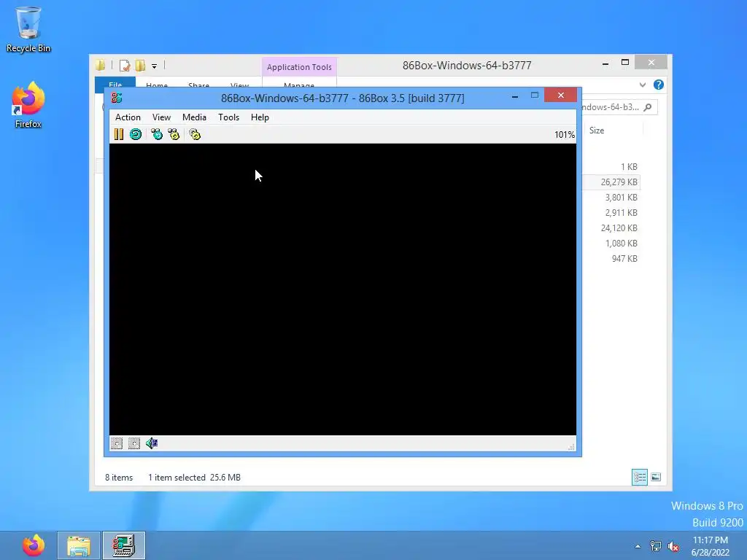
Task: Click the 101% speed indicator in 86Box
Action: tap(565, 135)
